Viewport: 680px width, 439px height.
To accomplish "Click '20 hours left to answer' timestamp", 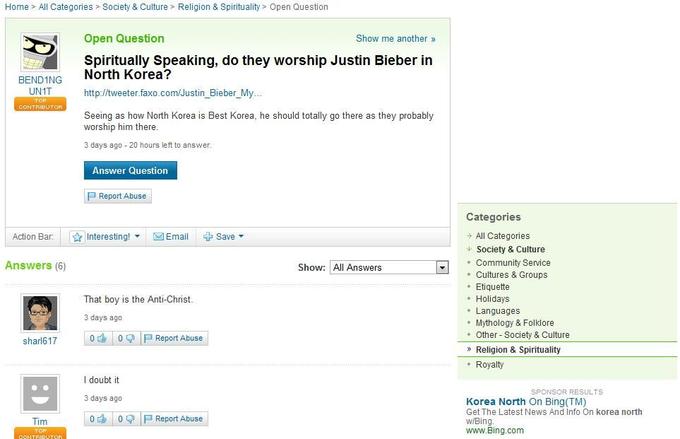I will coord(170,145).
